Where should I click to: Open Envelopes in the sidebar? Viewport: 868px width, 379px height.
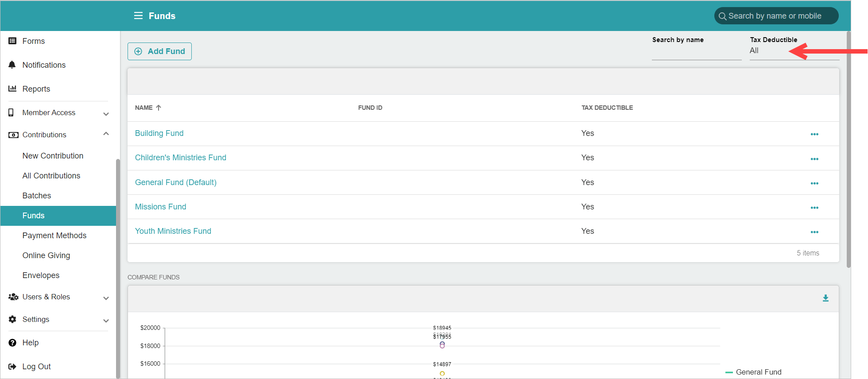click(x=41, y=275)
